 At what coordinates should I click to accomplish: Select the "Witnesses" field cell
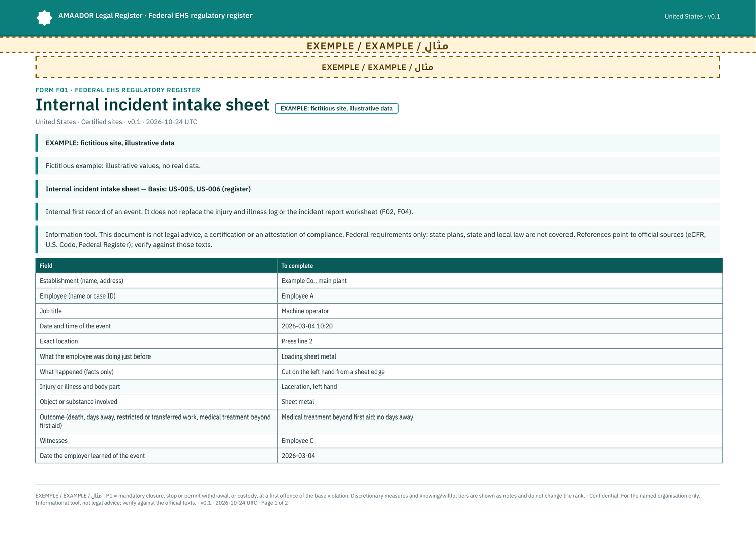(156, 441)
